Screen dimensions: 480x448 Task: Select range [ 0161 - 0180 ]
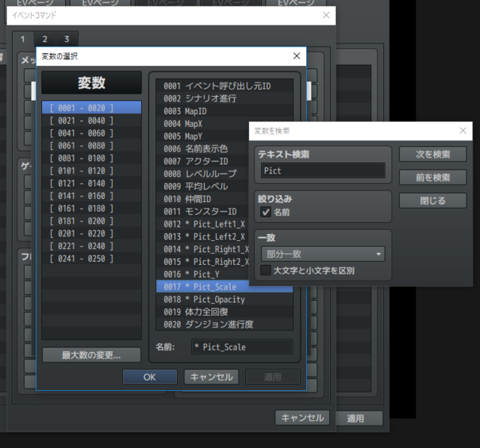91,208
